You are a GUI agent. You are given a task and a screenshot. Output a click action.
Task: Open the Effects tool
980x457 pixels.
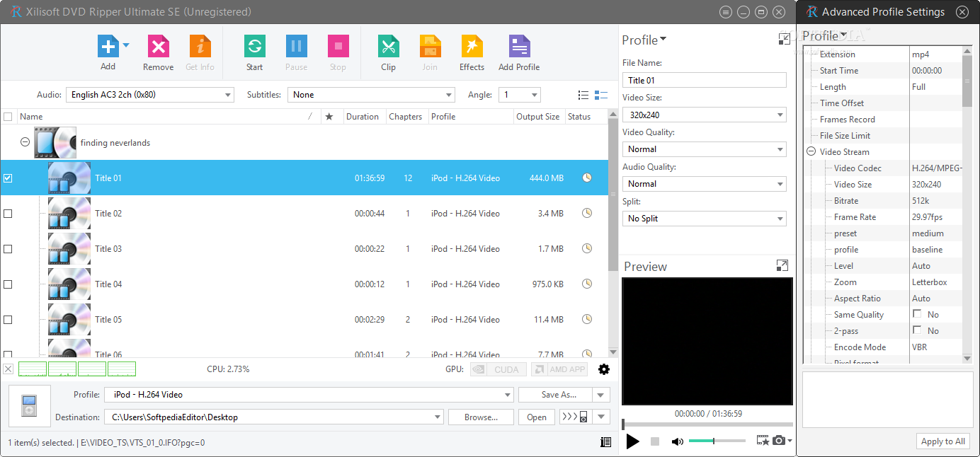click(472, 47)
